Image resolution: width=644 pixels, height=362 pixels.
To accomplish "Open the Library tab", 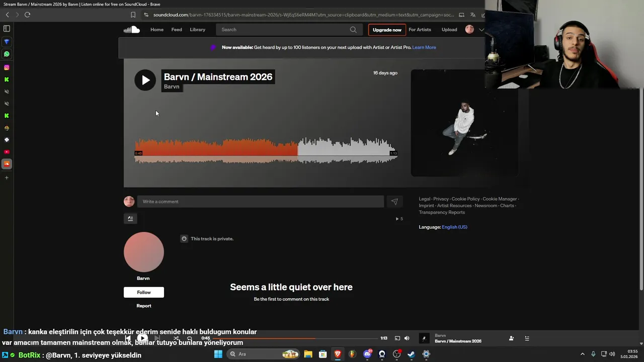I will click(198, 30).
